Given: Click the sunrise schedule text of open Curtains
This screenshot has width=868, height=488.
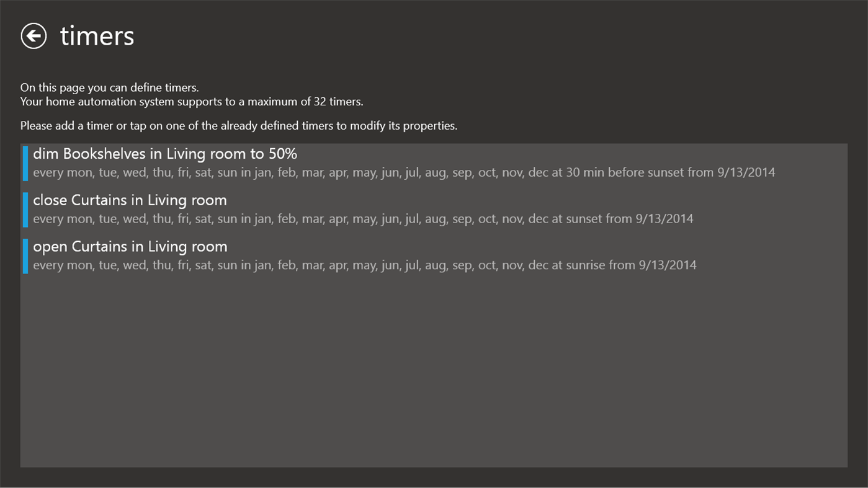Looking at the screenshot, I should (x=366, y=265).
